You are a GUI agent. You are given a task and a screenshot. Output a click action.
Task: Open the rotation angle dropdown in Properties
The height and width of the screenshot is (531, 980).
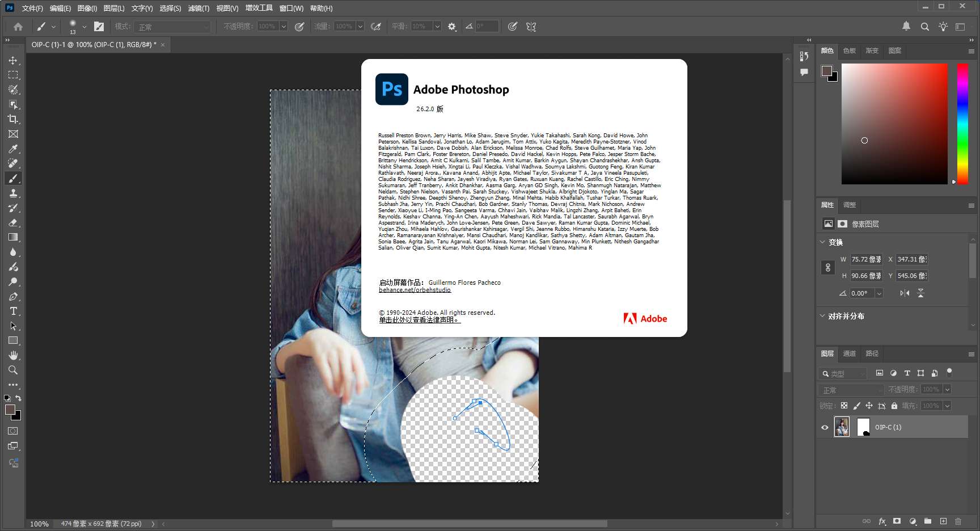tap(879, 293)
